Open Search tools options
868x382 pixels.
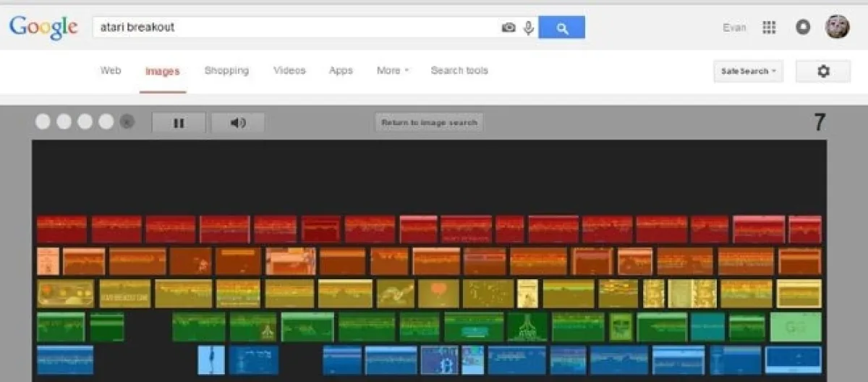[x=459, y=70]
